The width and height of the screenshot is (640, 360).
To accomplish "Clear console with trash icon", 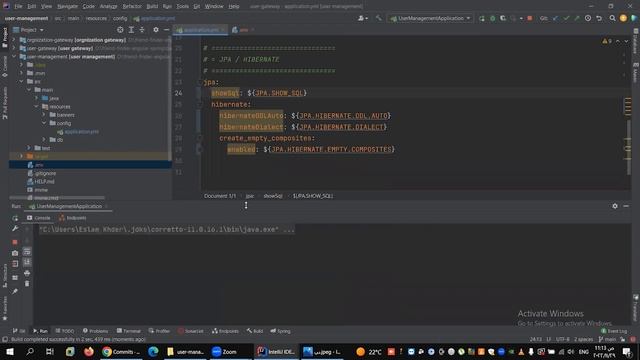I will pos(27,283).
